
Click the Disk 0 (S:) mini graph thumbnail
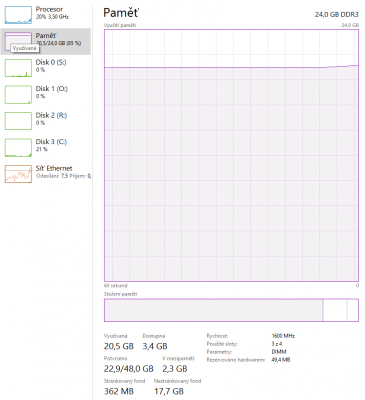(18, 68)
